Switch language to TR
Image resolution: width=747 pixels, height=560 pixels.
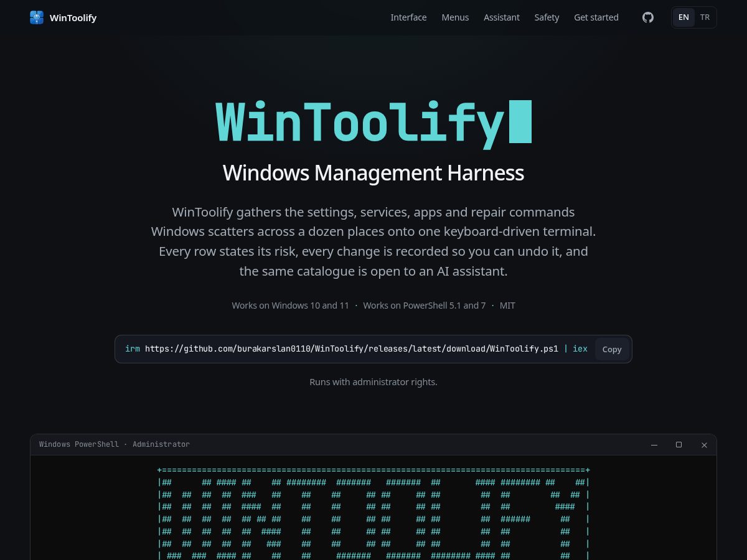pos(705,17)
